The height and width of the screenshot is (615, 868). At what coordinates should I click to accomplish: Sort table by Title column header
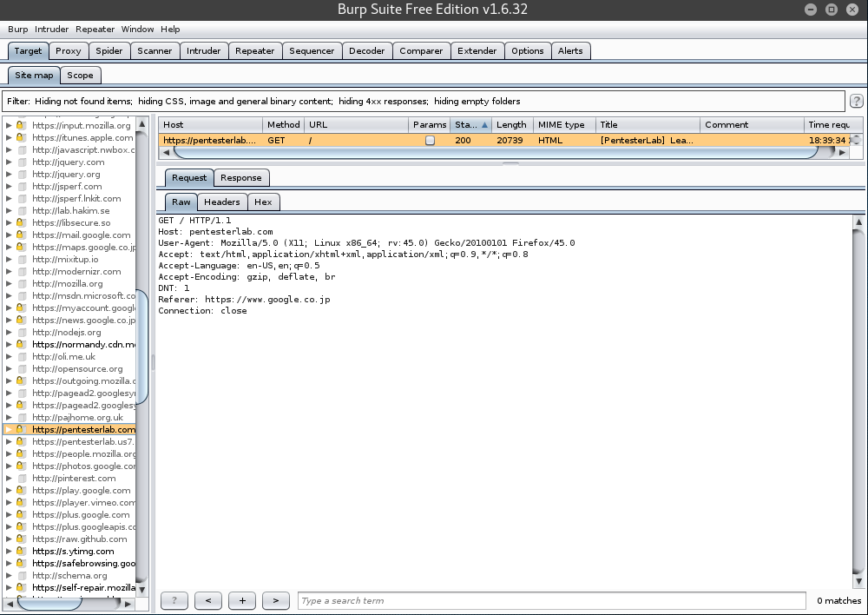click(648, 125)
